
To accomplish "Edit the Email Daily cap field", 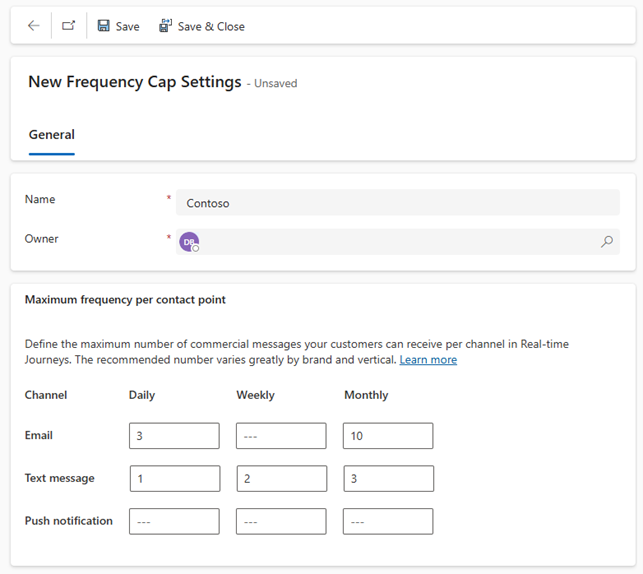I will 174,436.
